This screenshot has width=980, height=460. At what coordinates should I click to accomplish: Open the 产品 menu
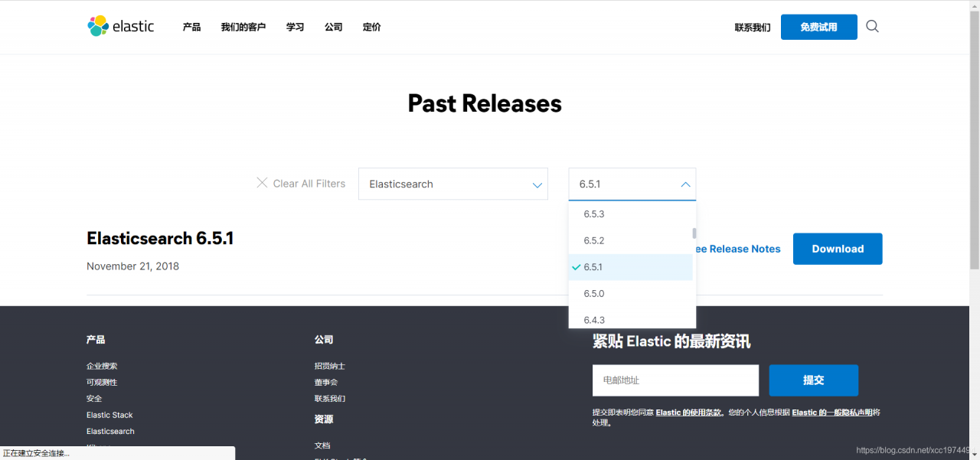click(191, 26)
